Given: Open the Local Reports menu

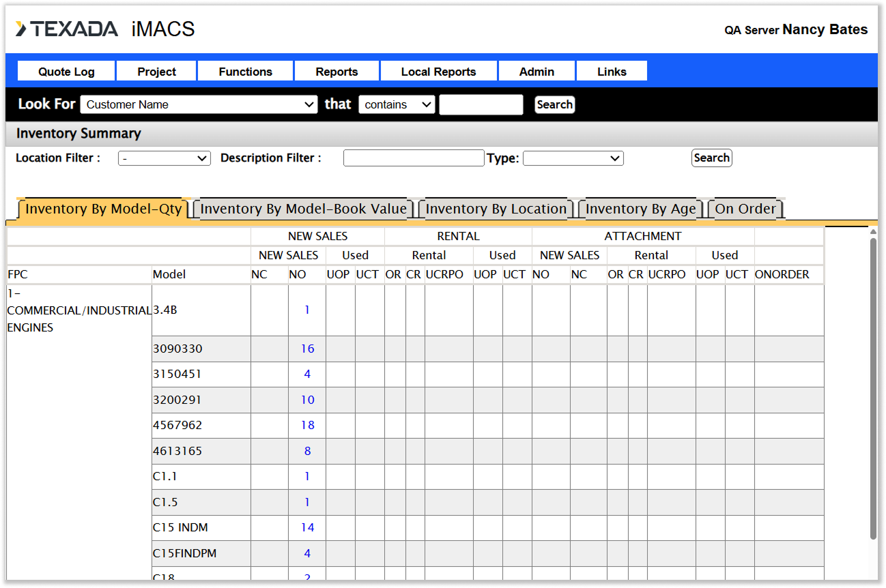Looking at the screenshot, I should tap(438, 72).
